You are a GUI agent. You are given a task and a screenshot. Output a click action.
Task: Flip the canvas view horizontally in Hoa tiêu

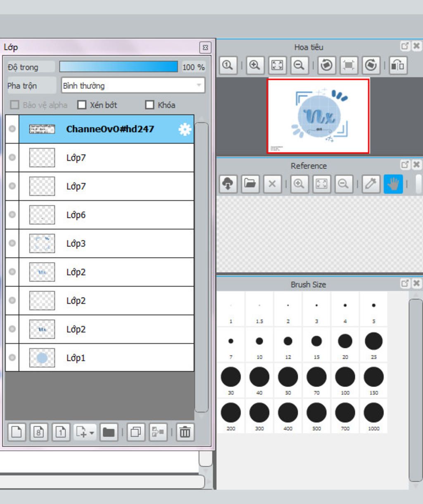[x=398, y=65]
